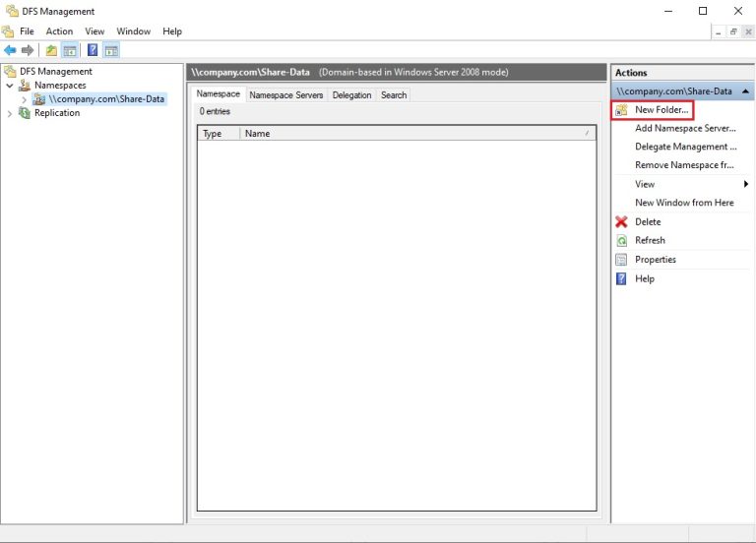This screenshot has height=543, width=756.
Task: Click the green Refresh icon
Action: (x=621, y=241)
